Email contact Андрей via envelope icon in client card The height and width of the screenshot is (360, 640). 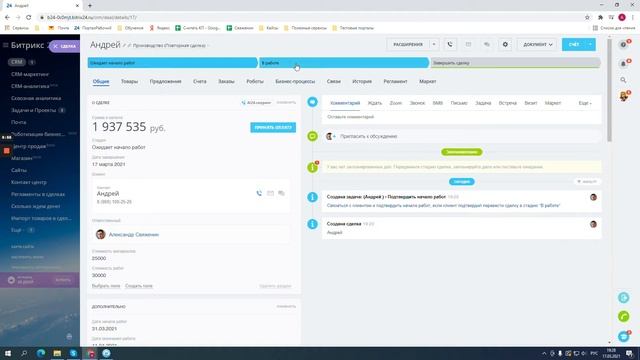(270, 193)
